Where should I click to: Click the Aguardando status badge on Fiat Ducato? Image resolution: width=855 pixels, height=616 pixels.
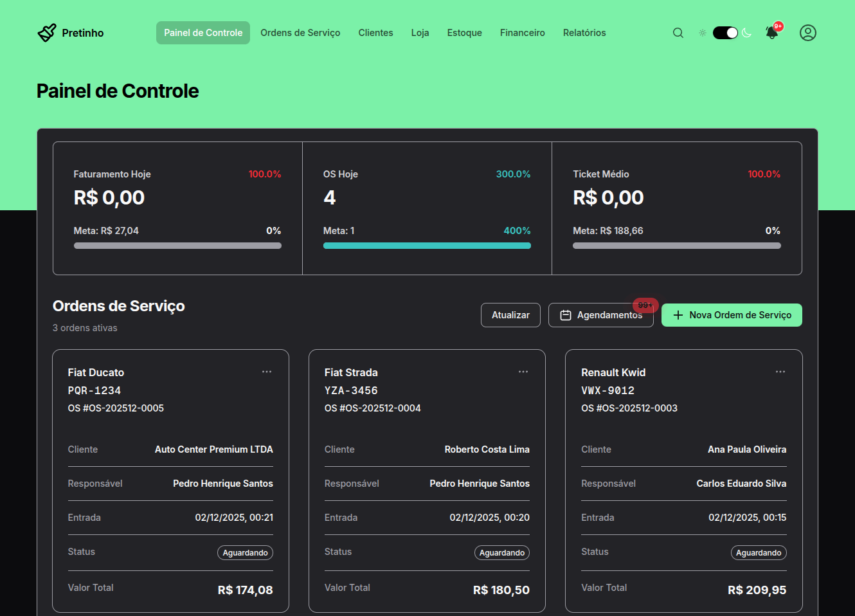point(245,553)
